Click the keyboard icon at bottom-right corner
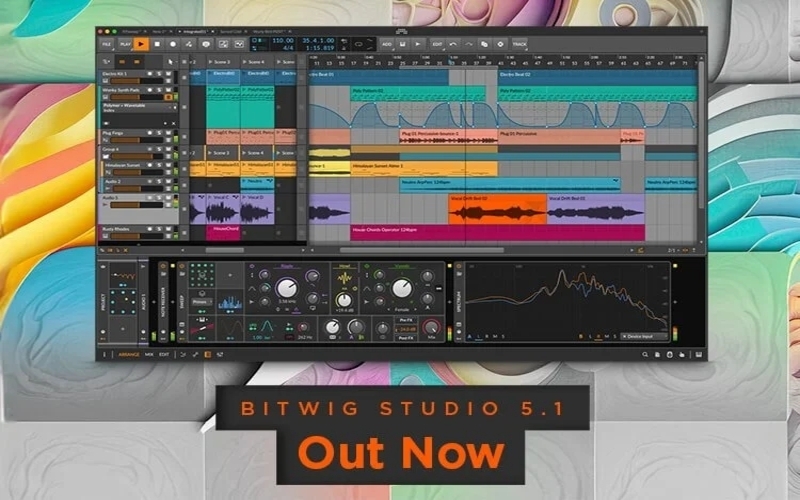The height and width of the screenshot is (500, 800). point(698,355)
